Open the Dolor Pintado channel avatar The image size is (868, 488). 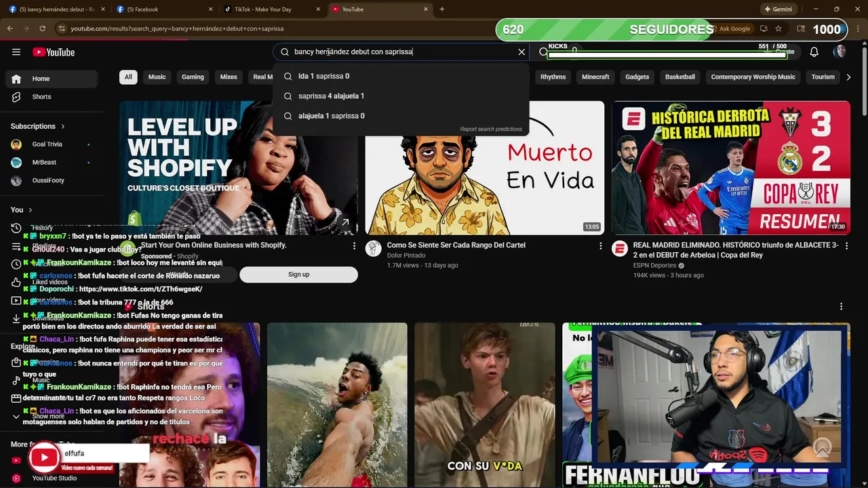pos(374,249)
